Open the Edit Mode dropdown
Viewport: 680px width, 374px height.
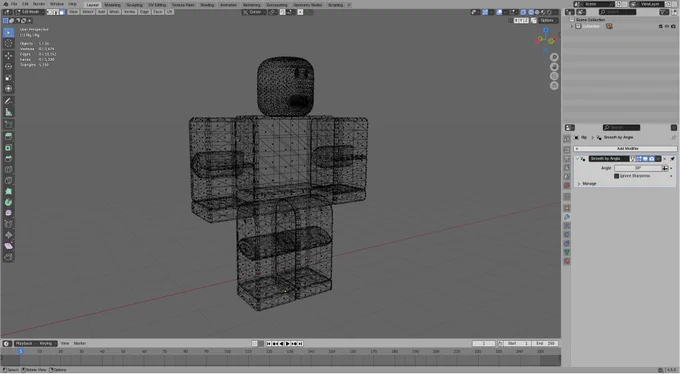[x=29, y=12]
